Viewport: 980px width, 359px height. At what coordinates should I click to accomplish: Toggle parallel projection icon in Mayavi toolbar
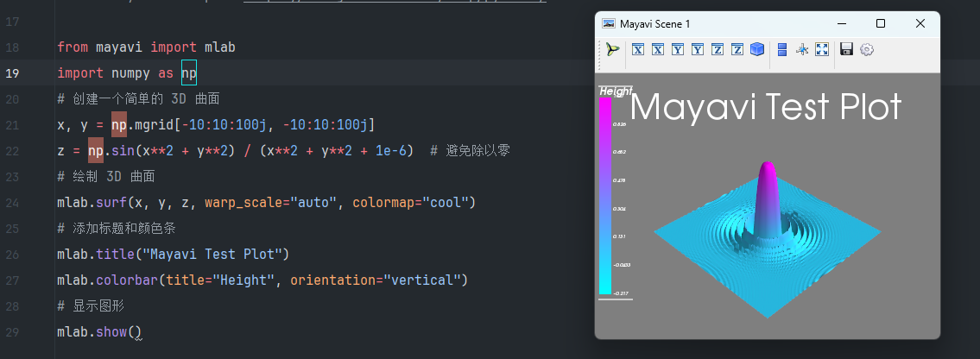tap(782, 49)
